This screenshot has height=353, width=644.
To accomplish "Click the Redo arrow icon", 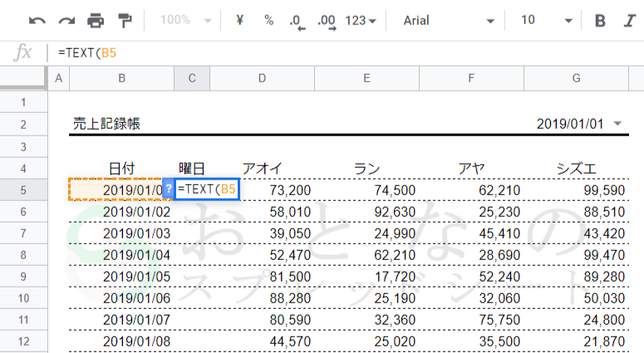I will 66,21.
